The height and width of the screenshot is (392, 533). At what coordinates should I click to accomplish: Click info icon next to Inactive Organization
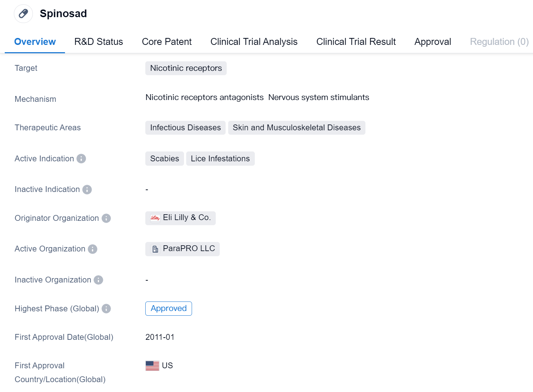click(x=99, y=280)
